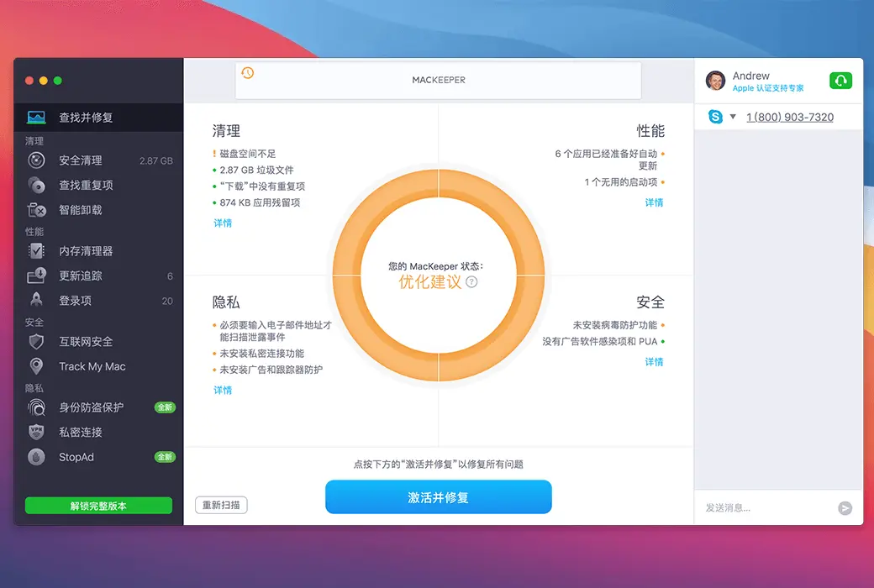The height and width of the screenshot is (588, 874).
Task: Click the 查找重复项 icon
Action: point(36,185)
